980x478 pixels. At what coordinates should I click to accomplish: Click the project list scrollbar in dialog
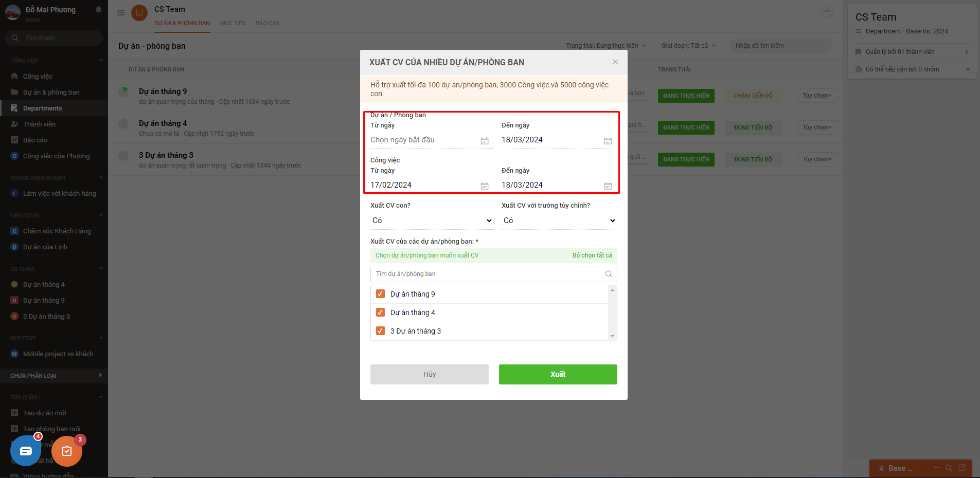[x=612, y=313]
